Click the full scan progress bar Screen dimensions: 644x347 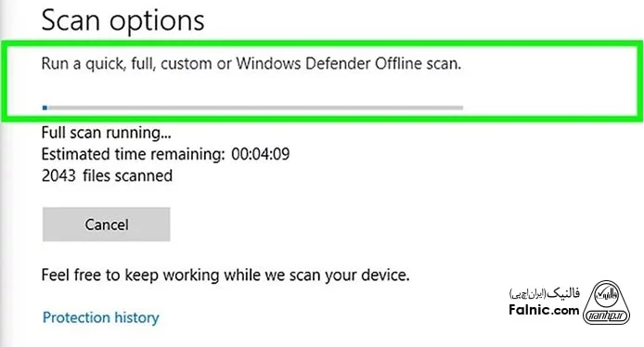(x=252, y=108)
